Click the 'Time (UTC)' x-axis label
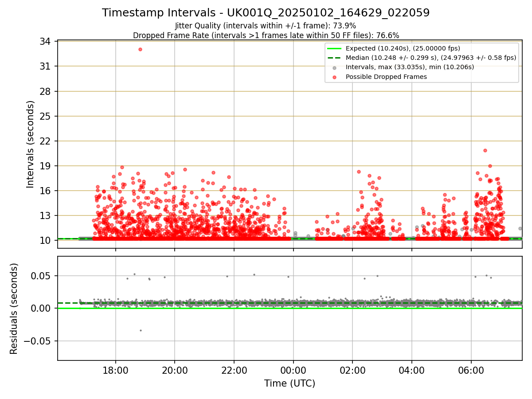 click(289, 383)
